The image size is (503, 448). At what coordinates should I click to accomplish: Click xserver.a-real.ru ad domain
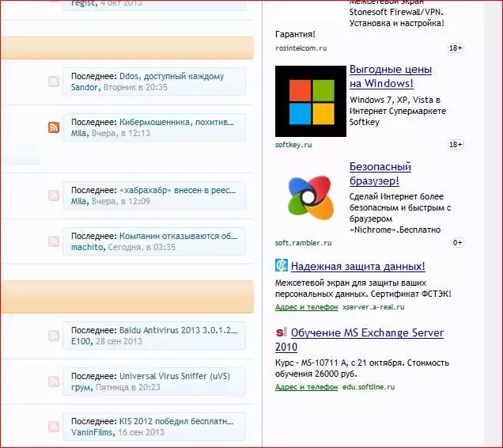[373, 307]
